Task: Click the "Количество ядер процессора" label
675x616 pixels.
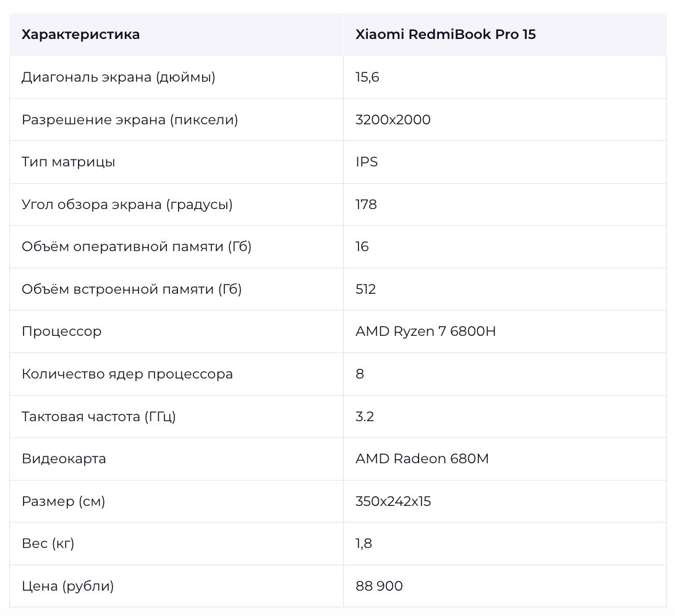Action: point(127,374)
